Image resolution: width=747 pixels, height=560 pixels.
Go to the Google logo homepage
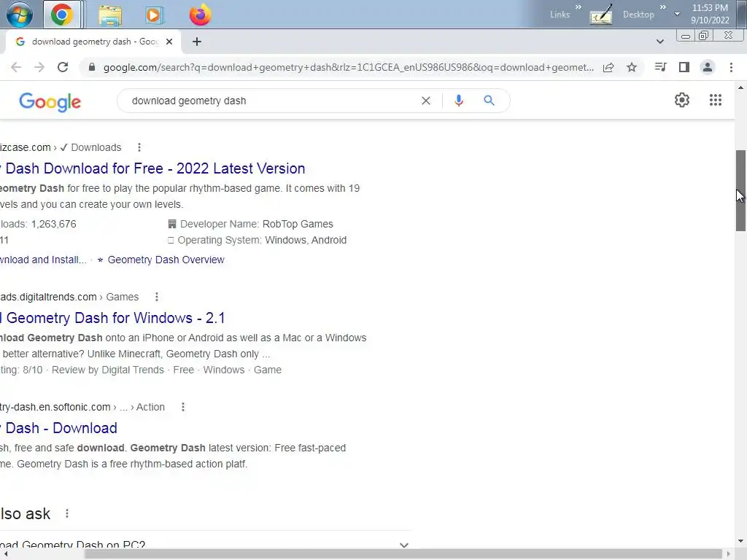[50, 102]
